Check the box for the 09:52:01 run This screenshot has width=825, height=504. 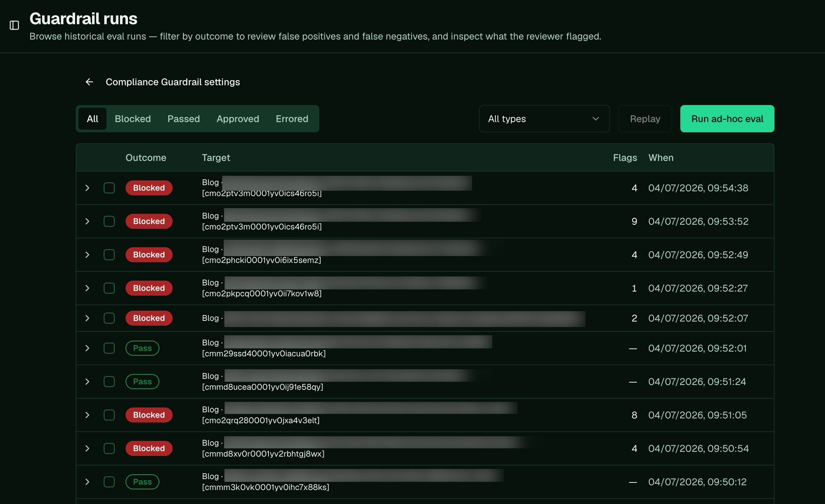click(x=109, y=348)
